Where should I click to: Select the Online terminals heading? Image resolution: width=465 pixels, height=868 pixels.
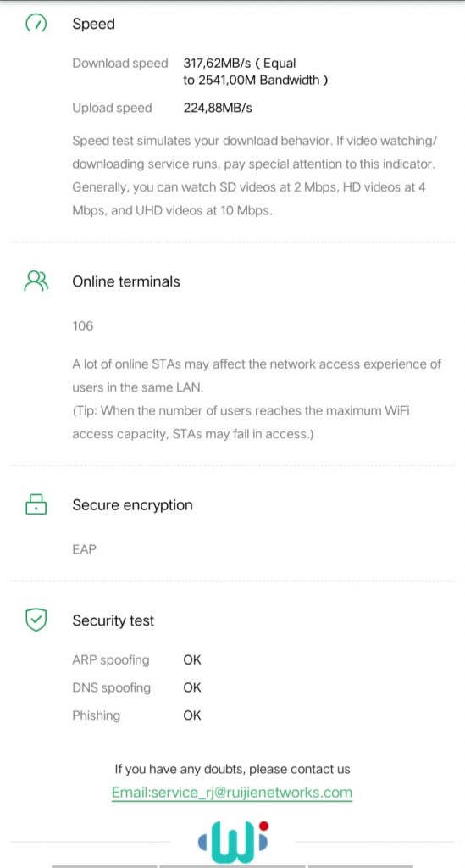point(126,281)
